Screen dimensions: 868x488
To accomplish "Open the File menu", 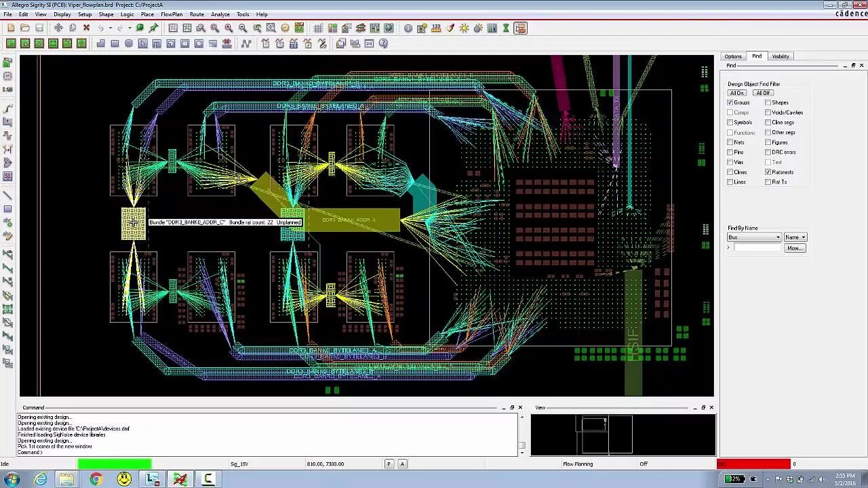I will coord(7,14).
